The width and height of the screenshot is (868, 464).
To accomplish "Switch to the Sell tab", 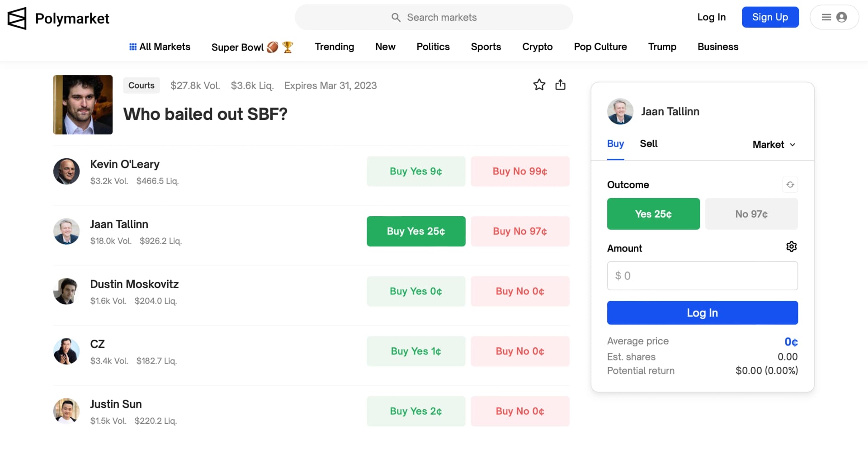I will point(648,144).
